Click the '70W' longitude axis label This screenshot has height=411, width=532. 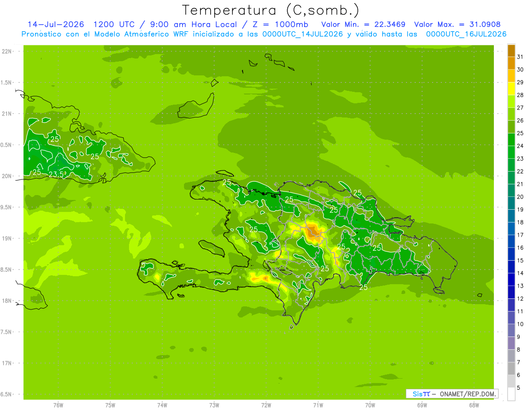[x=370, y=405]
